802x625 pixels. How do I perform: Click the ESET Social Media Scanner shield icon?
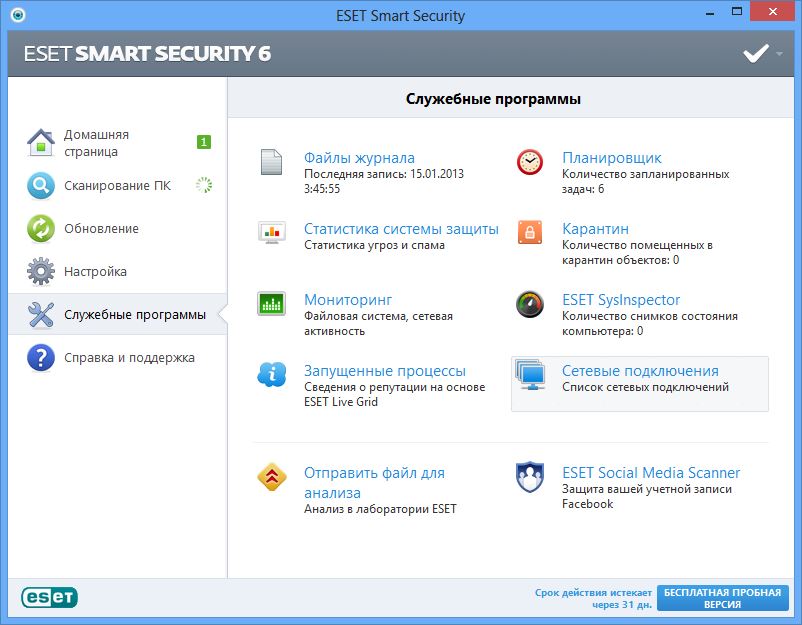pyautogui.click(x=530, y=477)
